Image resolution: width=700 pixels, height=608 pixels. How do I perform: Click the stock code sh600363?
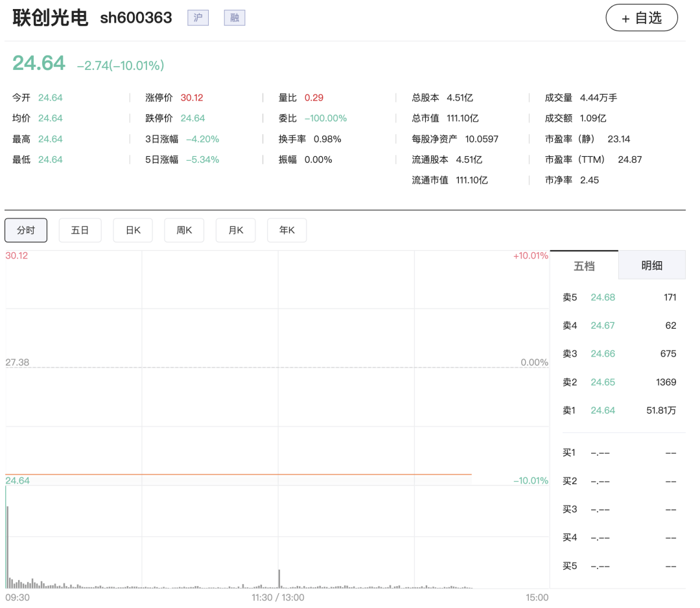[x=135, y=18]
